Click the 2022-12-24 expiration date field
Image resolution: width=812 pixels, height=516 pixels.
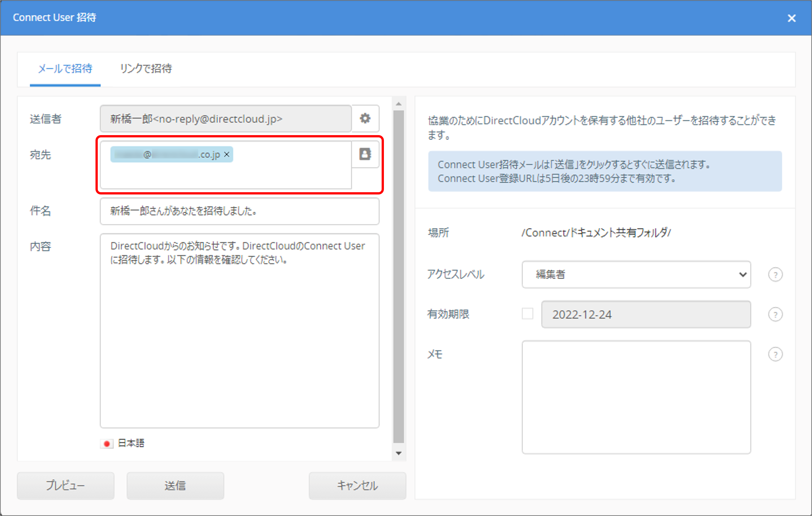[x=646, y=314]
